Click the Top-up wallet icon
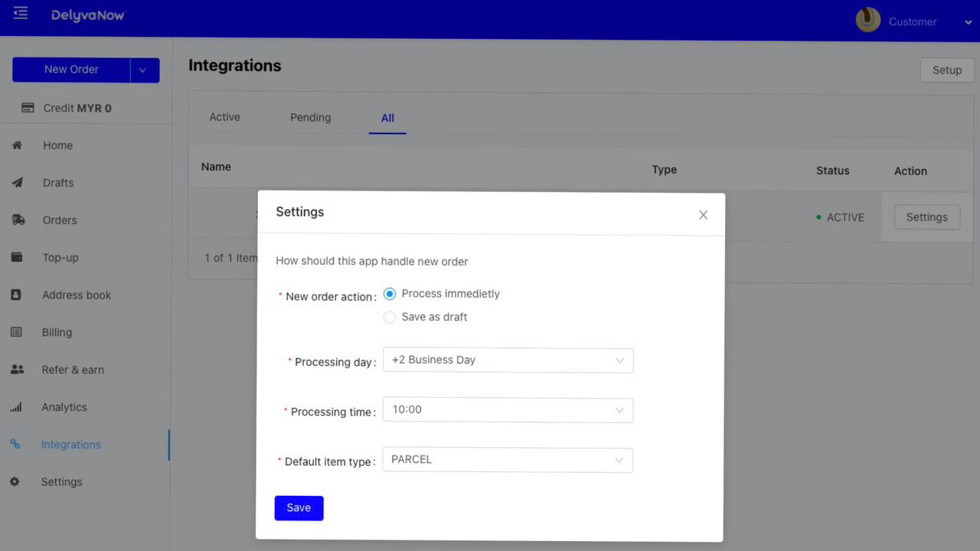 [x=17, y=257]
